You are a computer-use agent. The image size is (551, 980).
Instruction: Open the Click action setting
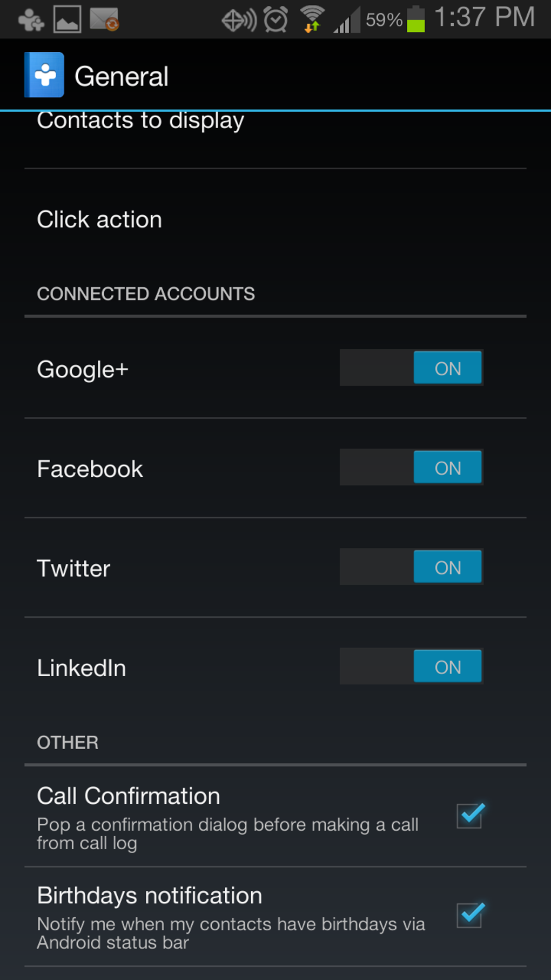click(99, 219)
